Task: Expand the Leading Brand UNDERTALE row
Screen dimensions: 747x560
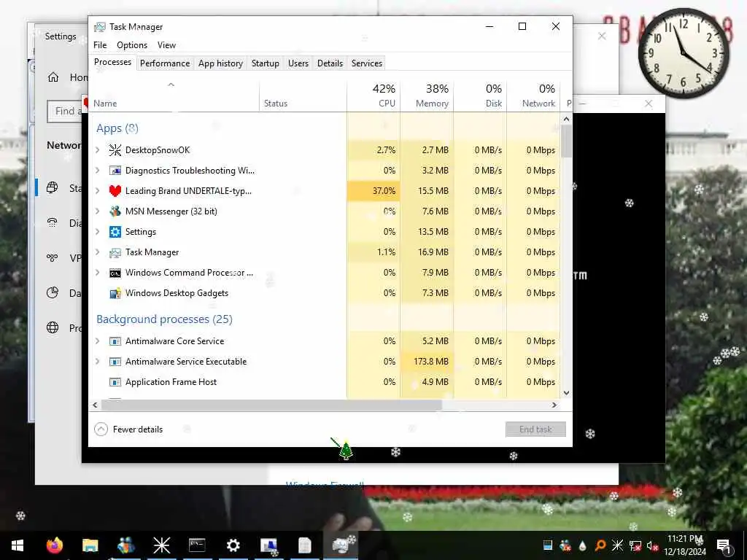Action: click(x=97, y=191)
